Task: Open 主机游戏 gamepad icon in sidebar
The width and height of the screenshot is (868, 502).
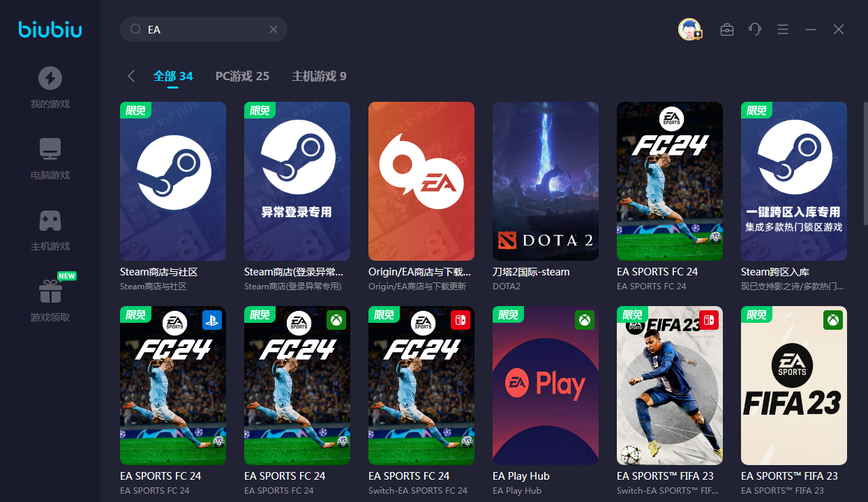Action: (x=50, y=220)
